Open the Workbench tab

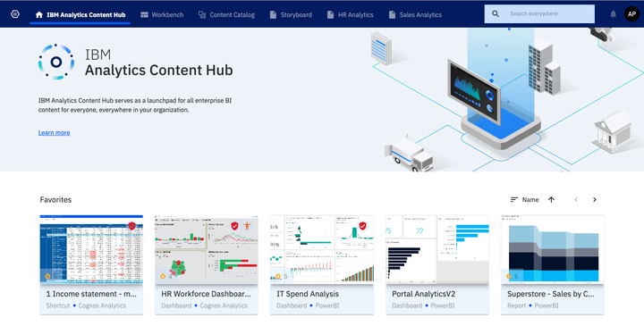[x=162, y=15]
